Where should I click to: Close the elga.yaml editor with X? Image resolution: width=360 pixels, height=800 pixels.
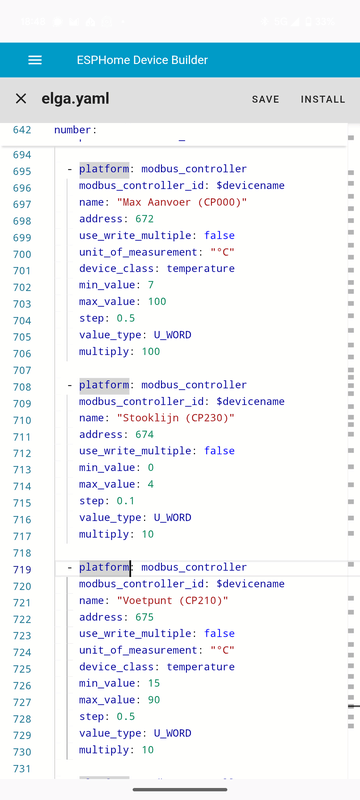pyautogui.click(x=21, y=98)
